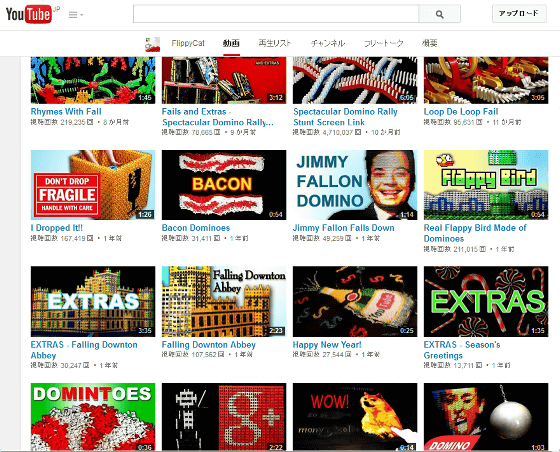560x452 pixels.
Task: Open the Rhymes With Fall thumbnail
Action: point(93,80)
